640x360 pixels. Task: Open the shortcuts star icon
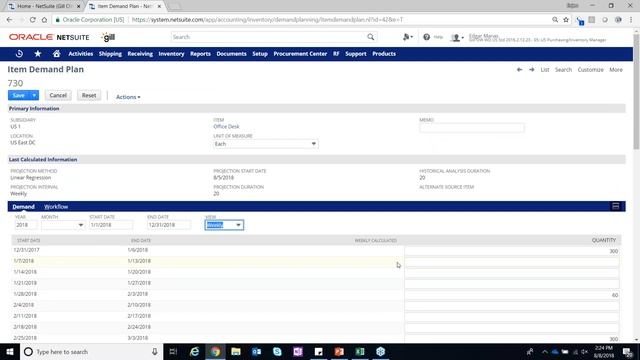click(38, 54)
